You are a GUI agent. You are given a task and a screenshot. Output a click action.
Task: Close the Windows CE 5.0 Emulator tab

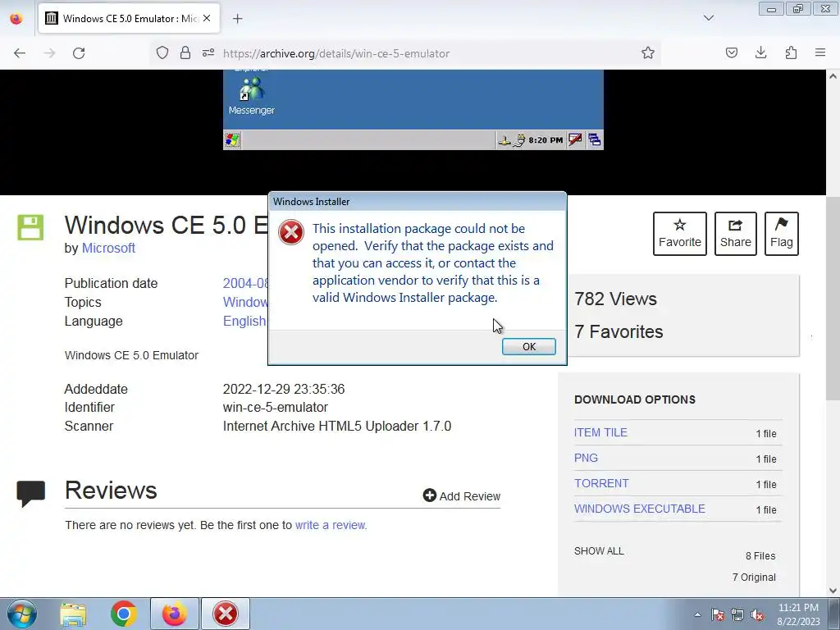click(x=207, y=18)
